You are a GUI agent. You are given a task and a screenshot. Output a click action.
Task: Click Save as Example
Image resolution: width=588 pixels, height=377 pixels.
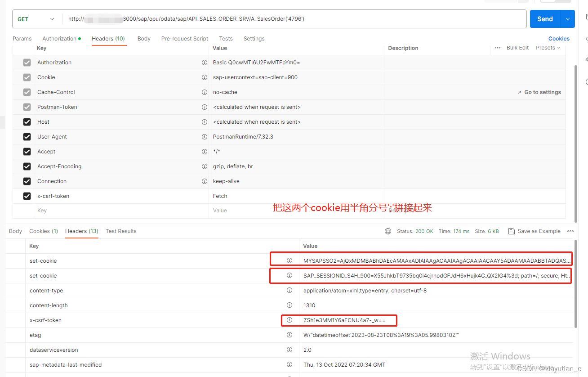pos(539,231)
